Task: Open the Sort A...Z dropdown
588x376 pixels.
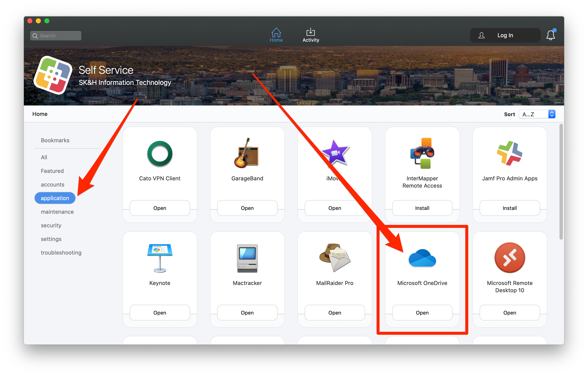Action: pyautogui.click(x=537, y=114)
